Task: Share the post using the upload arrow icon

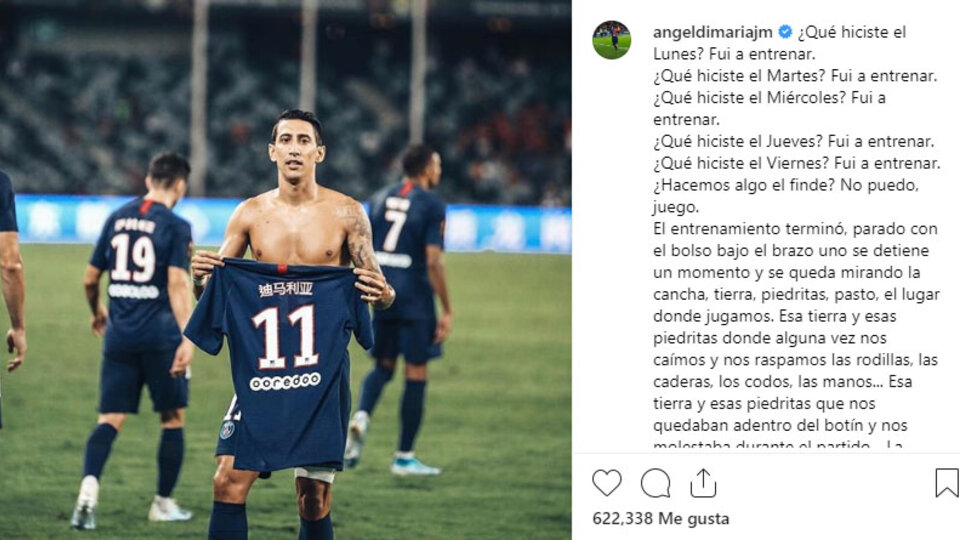Action: point(703,482)
